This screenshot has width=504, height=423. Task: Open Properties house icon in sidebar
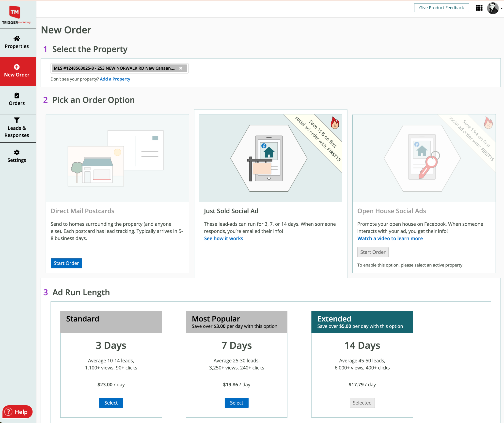(17, 38)
